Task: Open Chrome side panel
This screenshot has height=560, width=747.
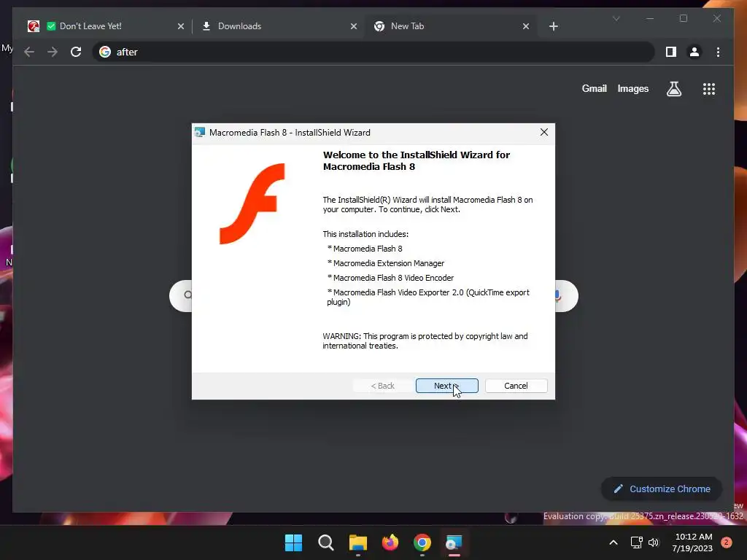Action: click(671, 52)
